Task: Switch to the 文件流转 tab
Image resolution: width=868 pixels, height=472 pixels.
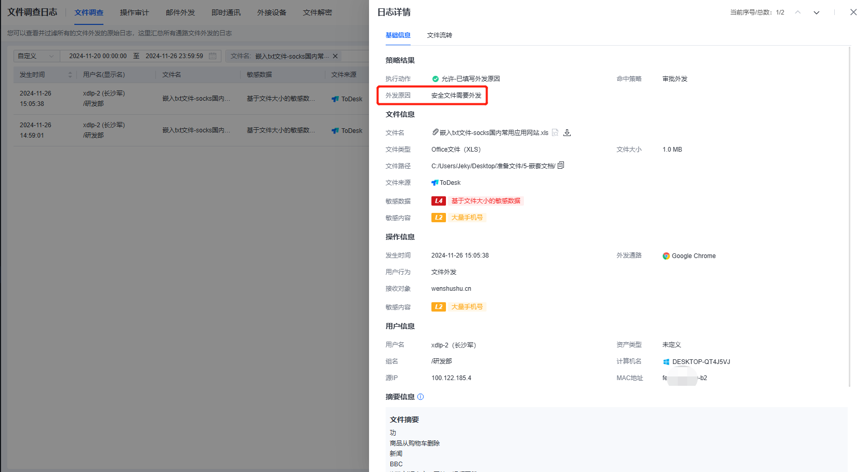Action: pos(439,35)
